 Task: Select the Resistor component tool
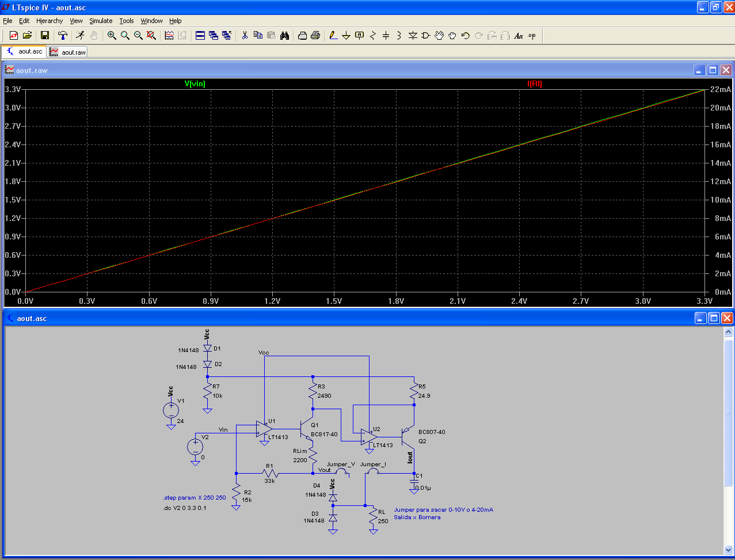click(372, 36)
